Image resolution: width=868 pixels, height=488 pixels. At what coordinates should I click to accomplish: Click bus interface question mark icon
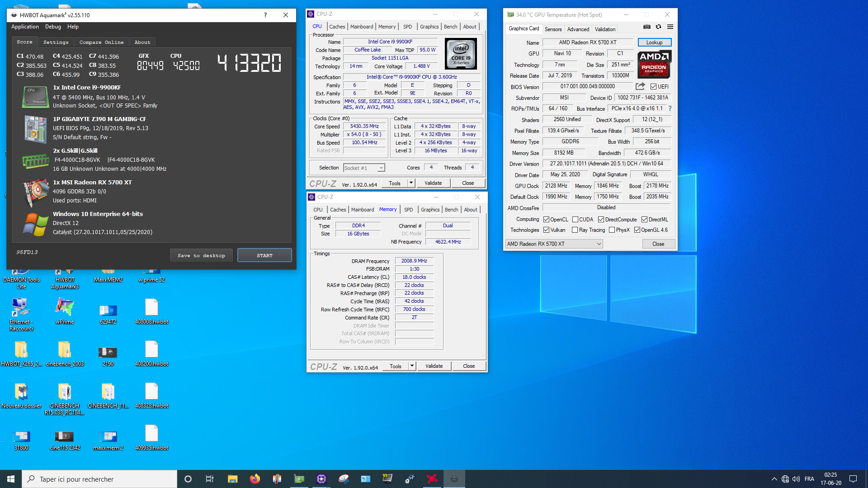coord(670,108)
